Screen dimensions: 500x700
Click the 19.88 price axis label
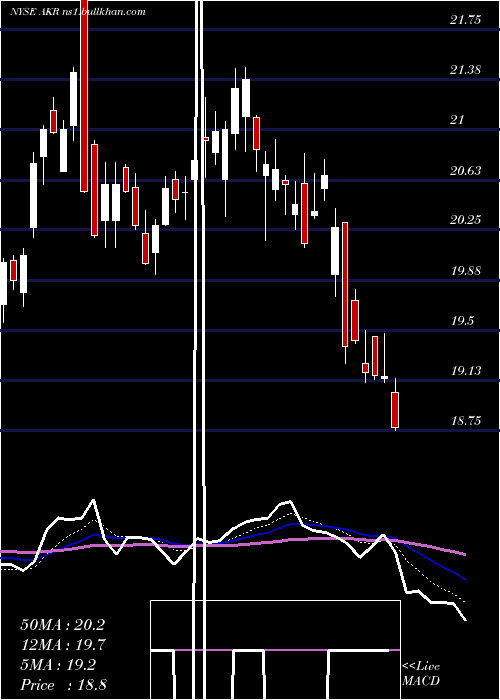466,271
